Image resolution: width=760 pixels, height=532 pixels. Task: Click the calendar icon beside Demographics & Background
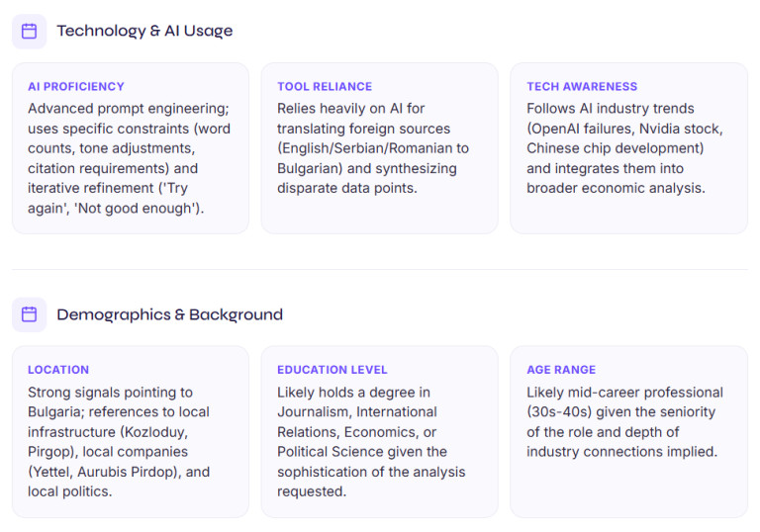[29, 314]
